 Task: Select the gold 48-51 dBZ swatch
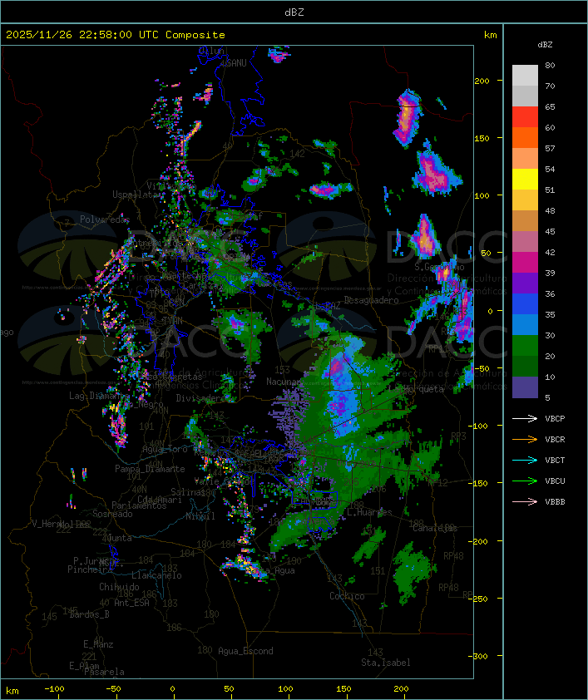525,200
